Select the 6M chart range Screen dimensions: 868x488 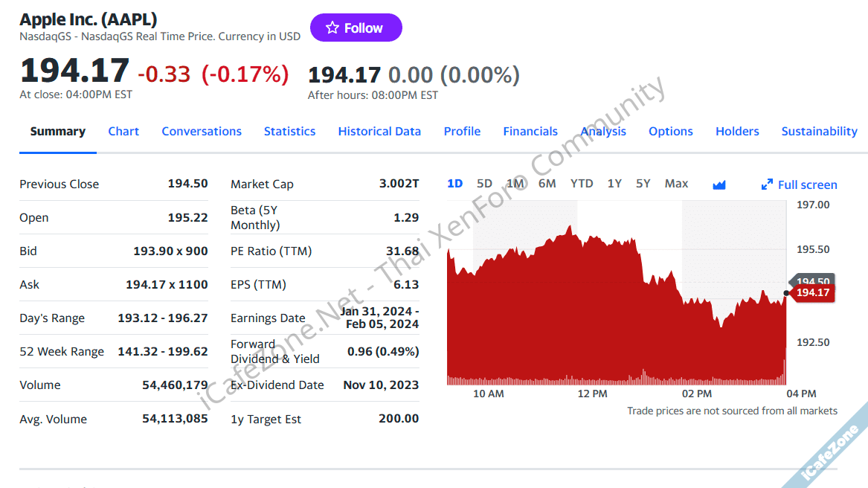(547, 184)
